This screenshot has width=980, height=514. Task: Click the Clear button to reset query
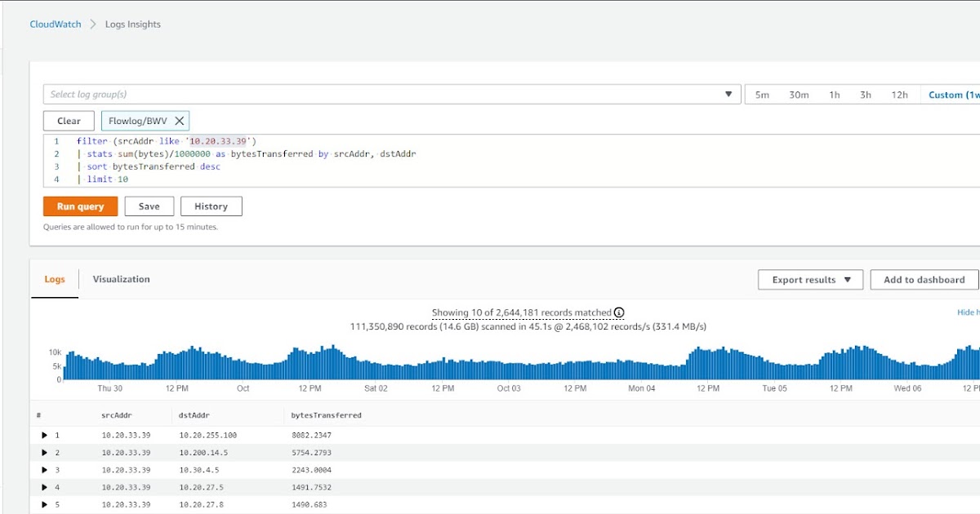tap(69, 120)
